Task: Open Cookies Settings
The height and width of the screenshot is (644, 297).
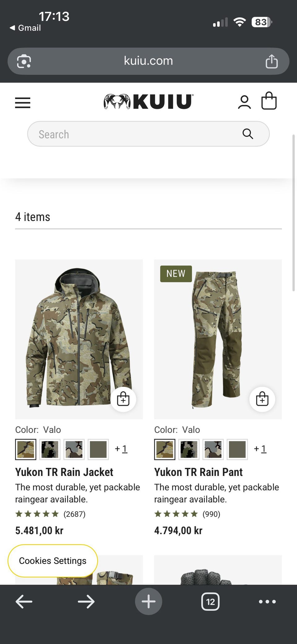Action: click(x=53, y=561)
